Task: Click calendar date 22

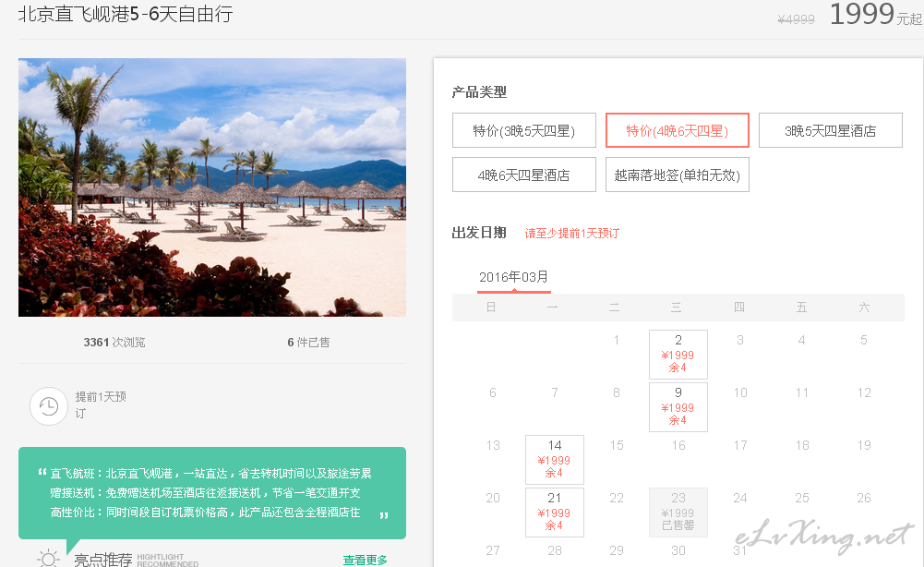Action: click(x=617, y=498)
